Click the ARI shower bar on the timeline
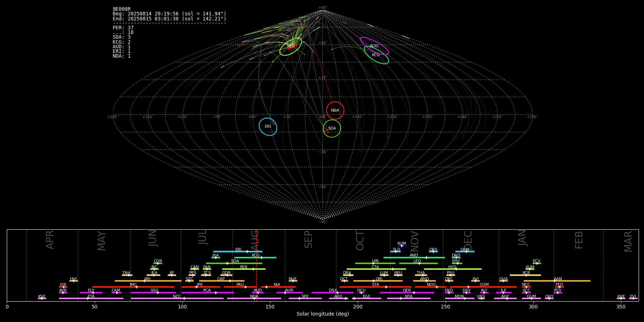 (148, 281)
